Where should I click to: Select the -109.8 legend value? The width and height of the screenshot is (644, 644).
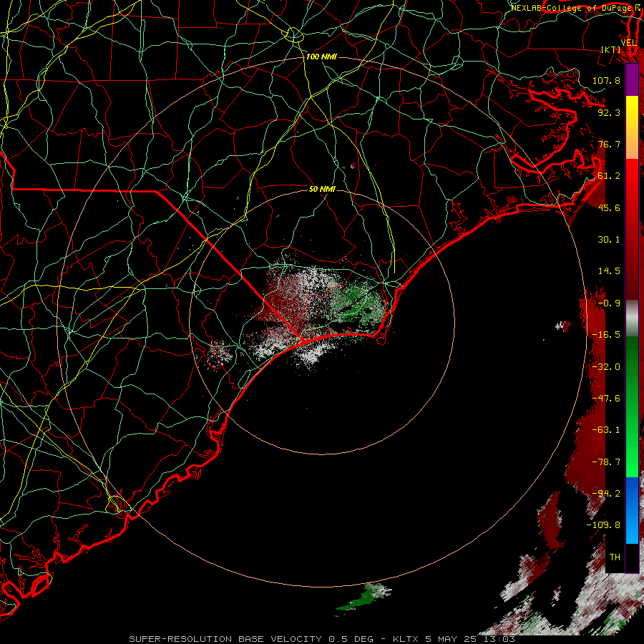[x=603, y=525]
